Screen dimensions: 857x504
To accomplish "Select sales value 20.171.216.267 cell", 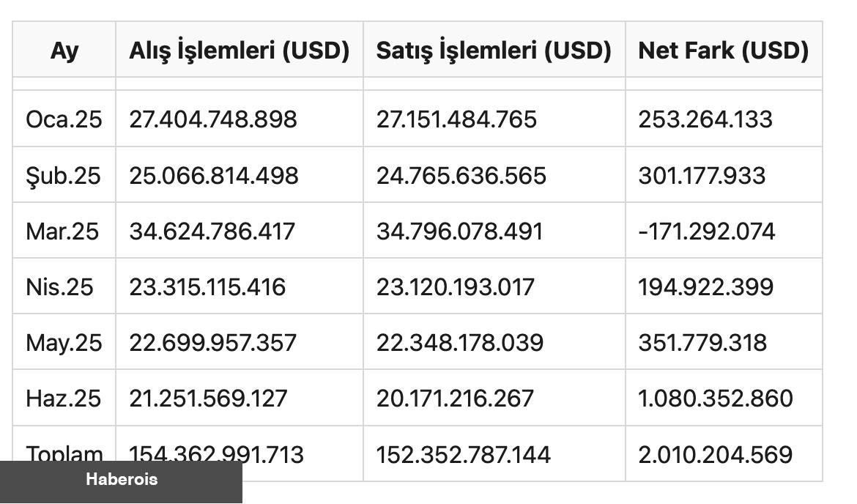I will pyautogui.click(x=455, y=399).
